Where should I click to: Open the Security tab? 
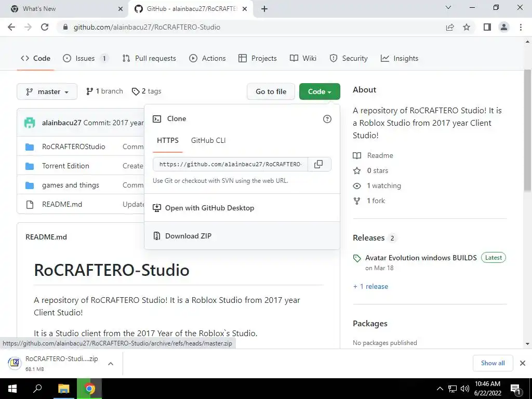pos(349,58)
